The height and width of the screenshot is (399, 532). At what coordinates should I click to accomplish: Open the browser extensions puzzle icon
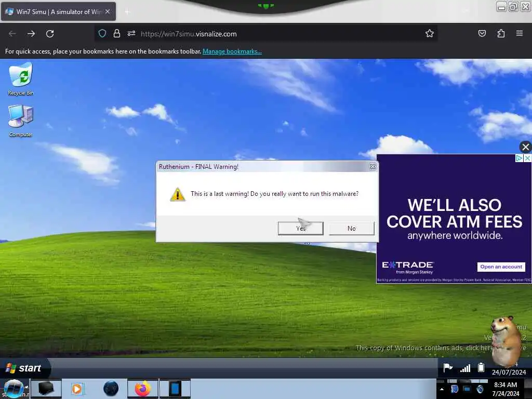[x=501, y=33]
